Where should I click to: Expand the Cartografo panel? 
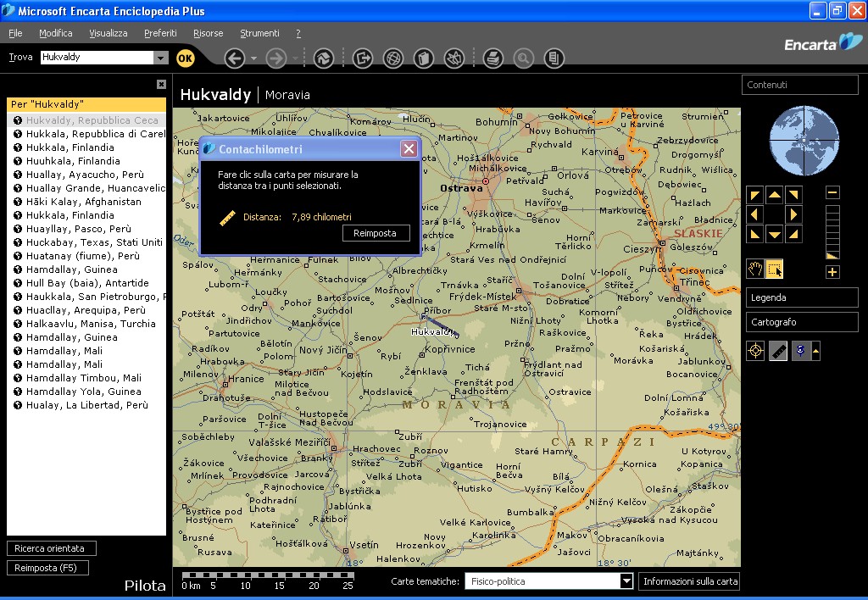[x=802, y=322]
